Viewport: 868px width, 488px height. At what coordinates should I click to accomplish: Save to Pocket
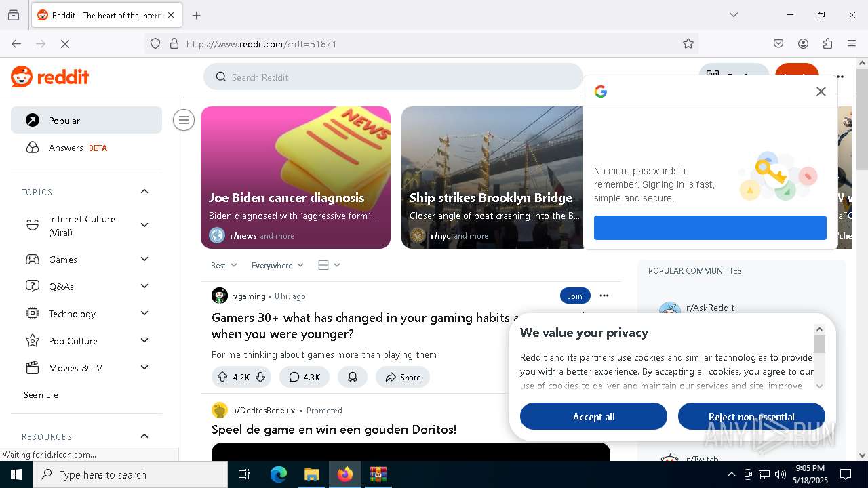point(778,43)
